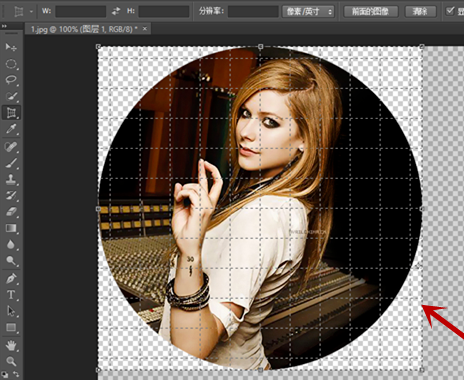This screenshot has height=380, width=464.
Task: Click the left-middle crop handle
Action: (98, 209)
